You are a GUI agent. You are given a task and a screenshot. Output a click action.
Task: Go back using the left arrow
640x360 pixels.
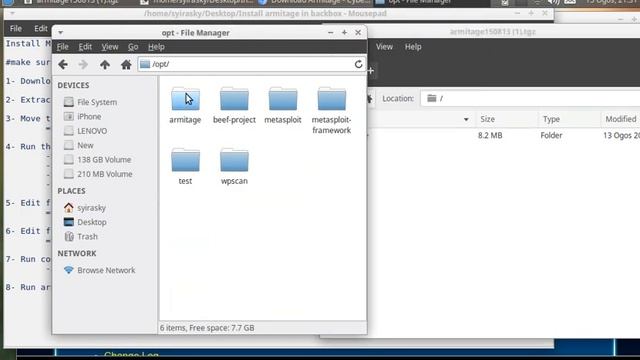(x=63, y=64)
